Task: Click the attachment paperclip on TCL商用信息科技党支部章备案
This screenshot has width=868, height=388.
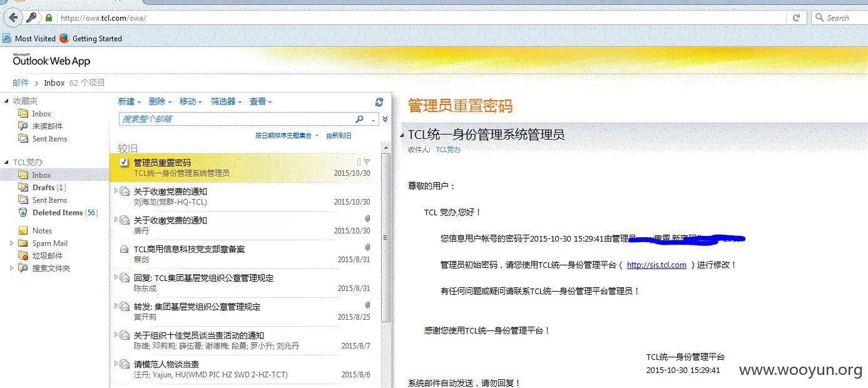Action: point(367,248)
